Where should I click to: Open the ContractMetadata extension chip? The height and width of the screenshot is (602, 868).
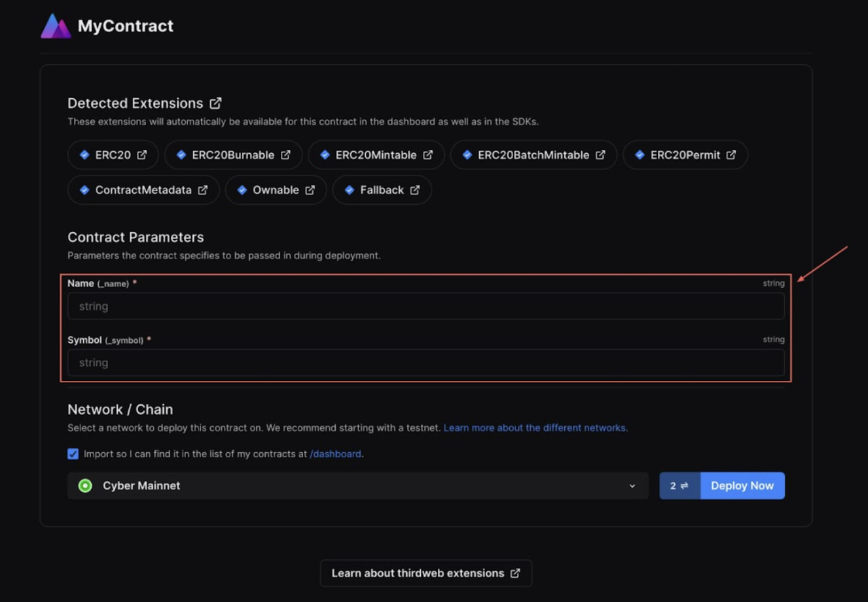tap(143, 190)
